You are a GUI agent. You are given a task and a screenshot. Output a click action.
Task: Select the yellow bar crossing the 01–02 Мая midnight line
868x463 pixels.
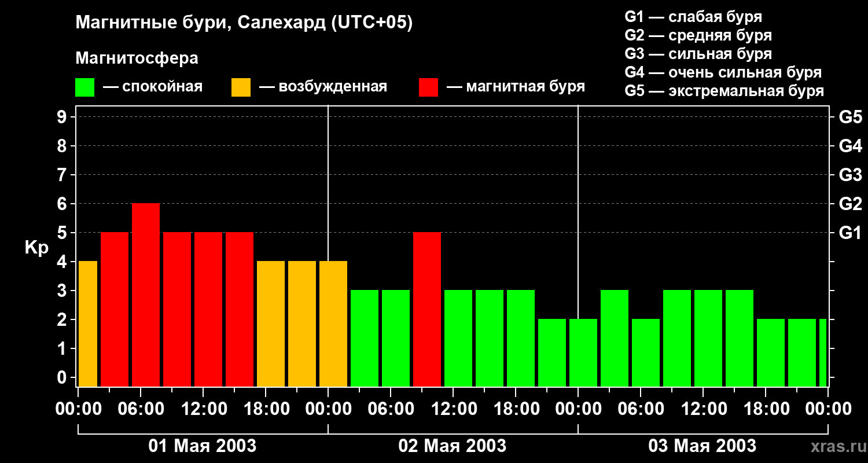(333, 324)
